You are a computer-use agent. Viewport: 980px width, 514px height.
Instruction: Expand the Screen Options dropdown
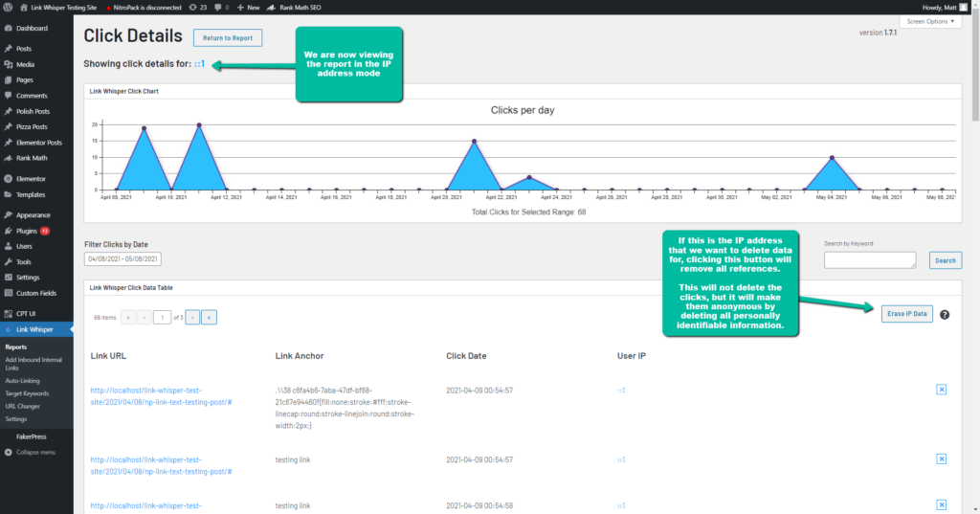[x=930, y=21]
